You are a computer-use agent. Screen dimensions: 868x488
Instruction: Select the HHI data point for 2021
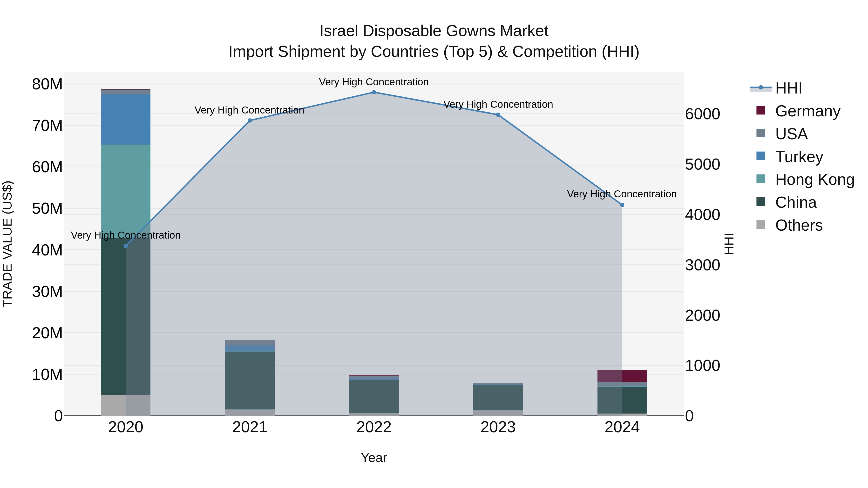pos(250,120)
